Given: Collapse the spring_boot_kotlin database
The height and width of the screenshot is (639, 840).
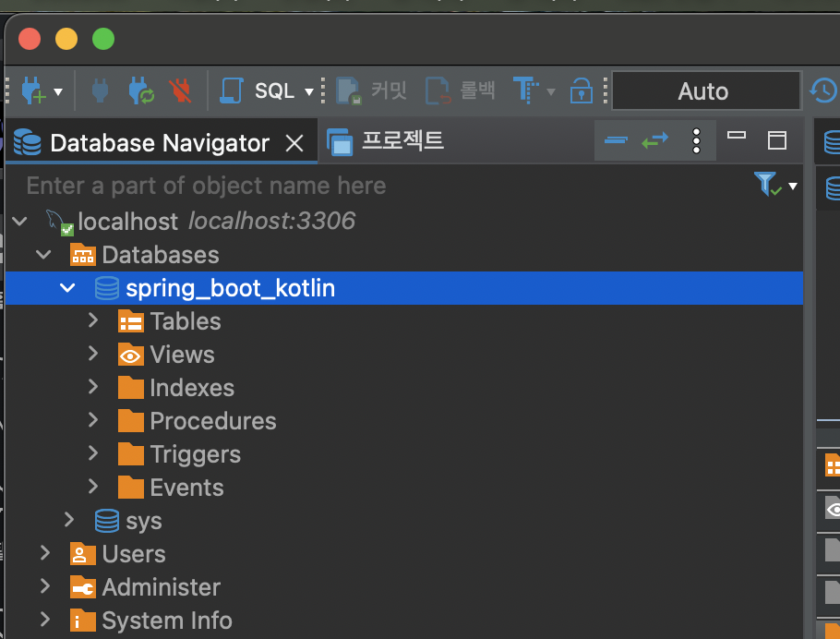Looking at the screenshot, I should click(67, 288).
